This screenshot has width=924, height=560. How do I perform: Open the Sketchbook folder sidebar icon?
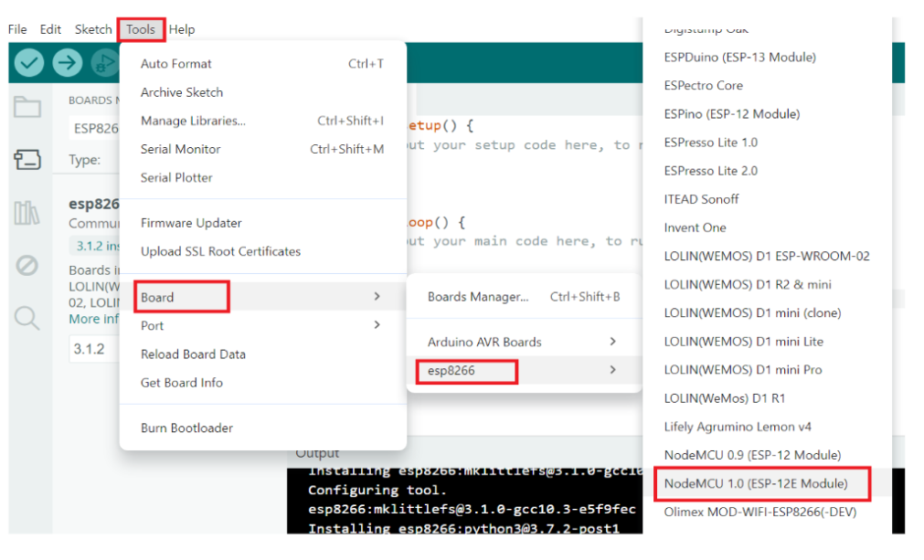(x=27, y=107)
